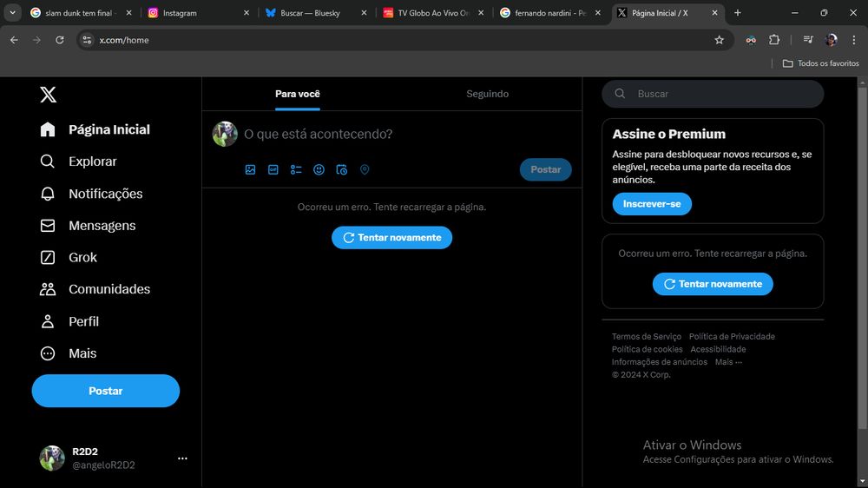Screen dimensions: 868x488
Task: Open Mensagens in the sidebar
Action: point(88,226)
